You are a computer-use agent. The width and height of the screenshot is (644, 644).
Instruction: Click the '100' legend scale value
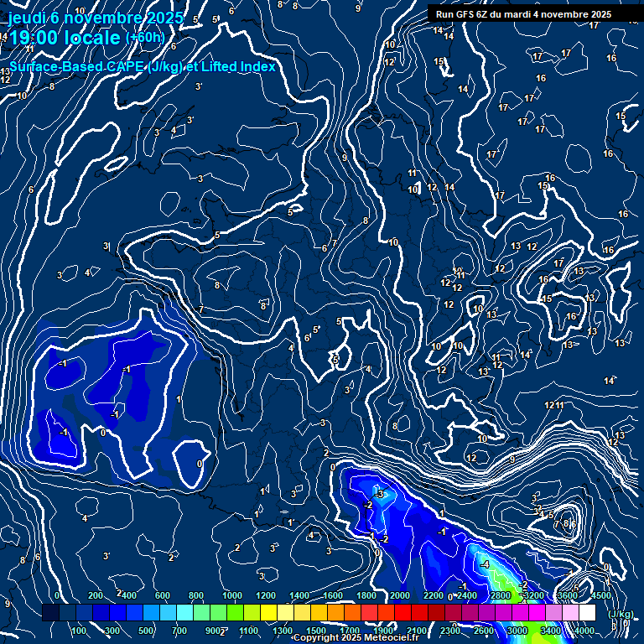[79, 631]
